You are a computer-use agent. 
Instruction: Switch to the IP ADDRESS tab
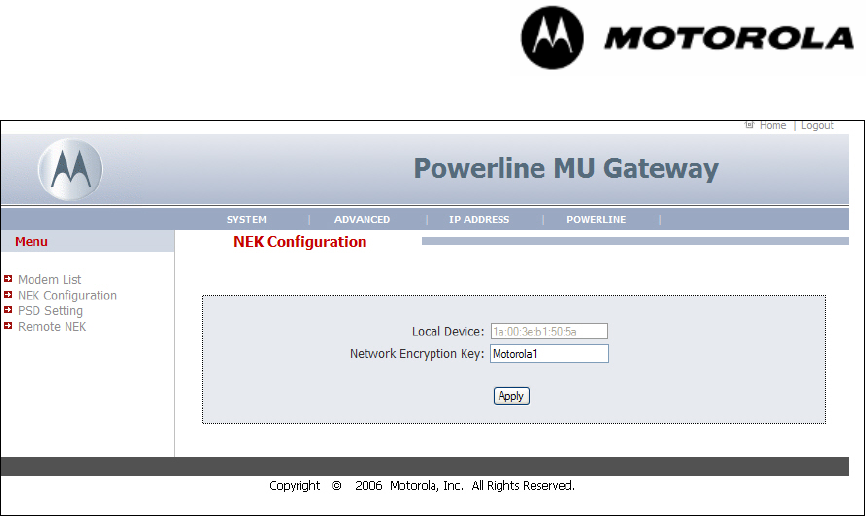[x=479, y=219]
